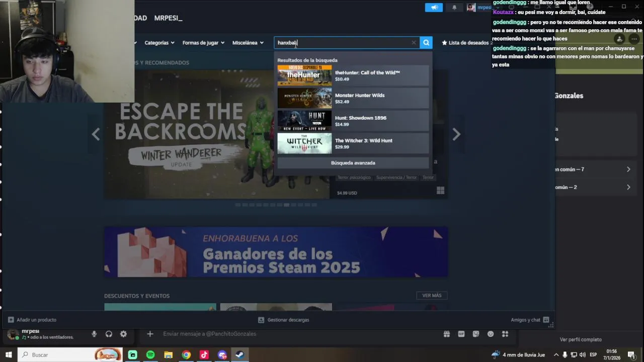
Task: Open TikTok app from the taskbar
Action: (x=204, y=355)
